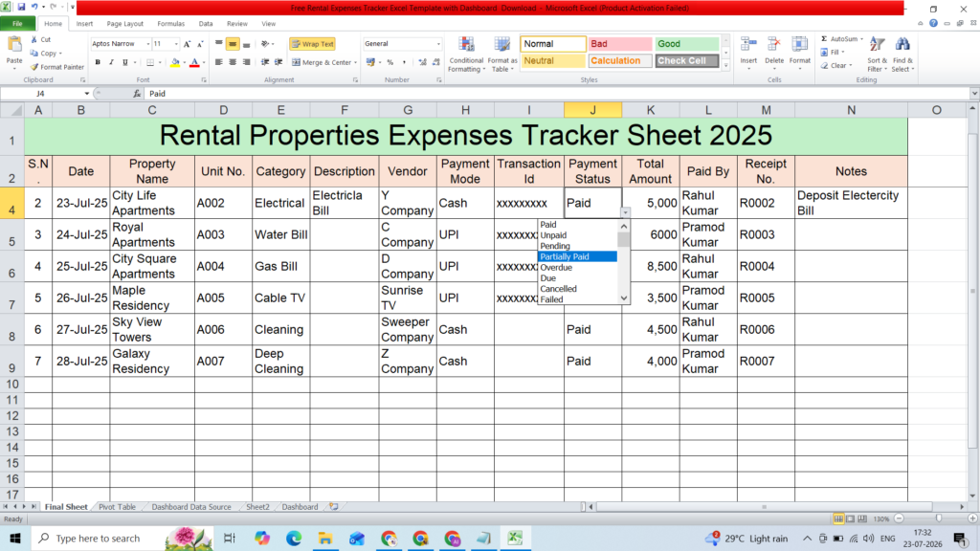Choose Overdue from the dropdown list
Image resolution: width=980 pixels, height=551 pixels.
pos(577,268)
